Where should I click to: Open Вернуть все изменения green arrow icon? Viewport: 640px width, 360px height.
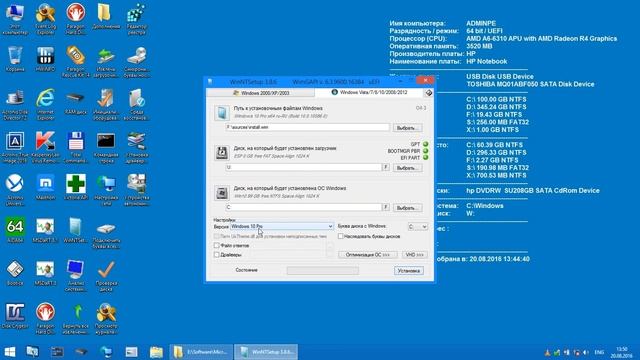tap(76, 318)
